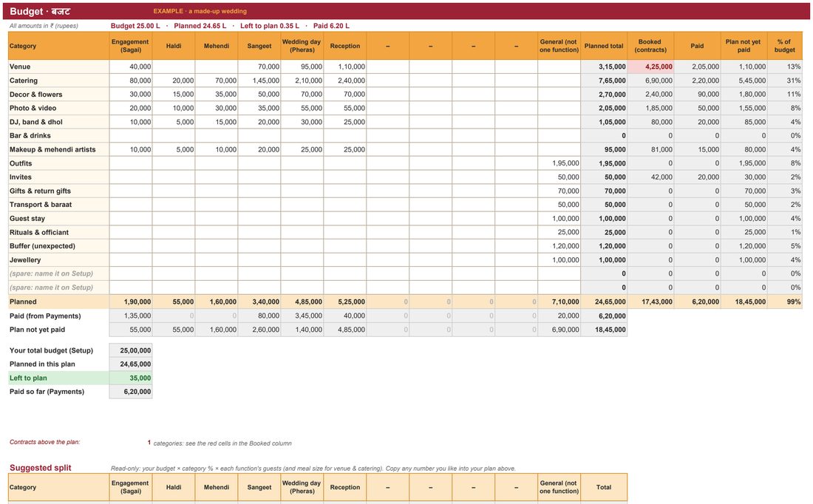813x504 pixels.
Task: Select the Guest stay category cell
Action: coord(58,218)
